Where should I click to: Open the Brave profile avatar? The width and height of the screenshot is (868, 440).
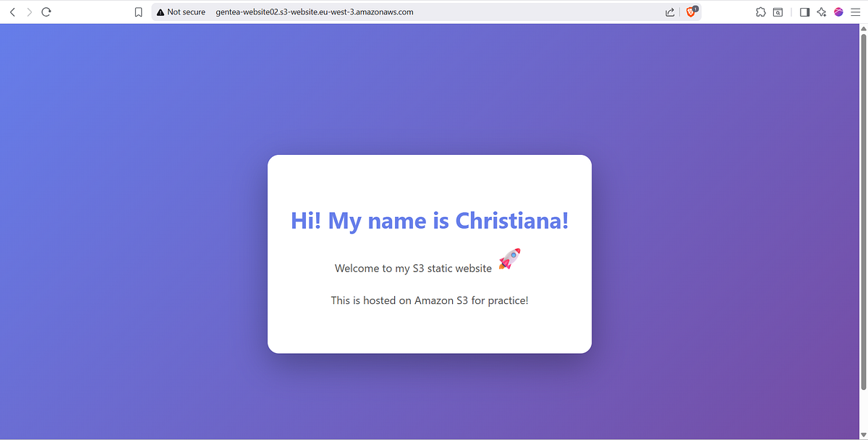point(839,12)
